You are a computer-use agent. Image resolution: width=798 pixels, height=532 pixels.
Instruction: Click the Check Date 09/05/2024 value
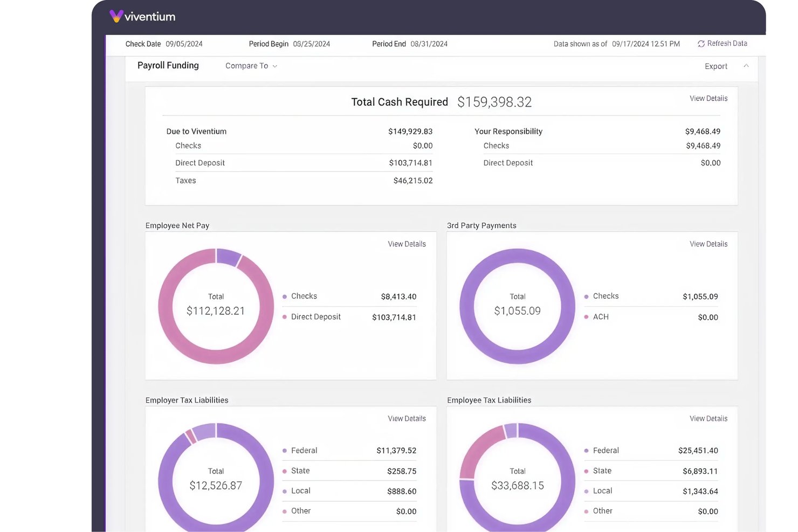pos(184,44)
